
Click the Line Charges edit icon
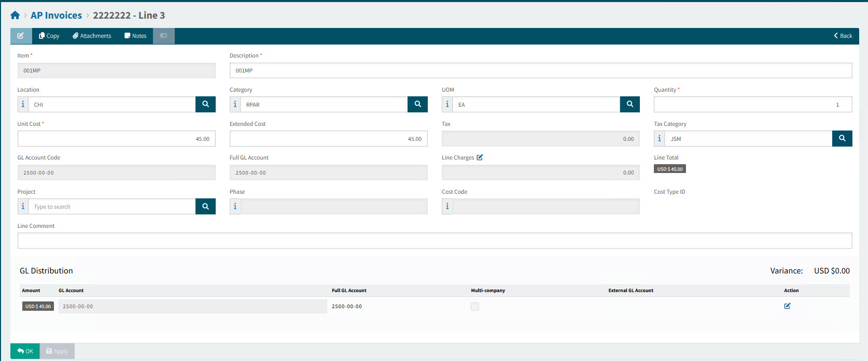[x=480, y=157]
